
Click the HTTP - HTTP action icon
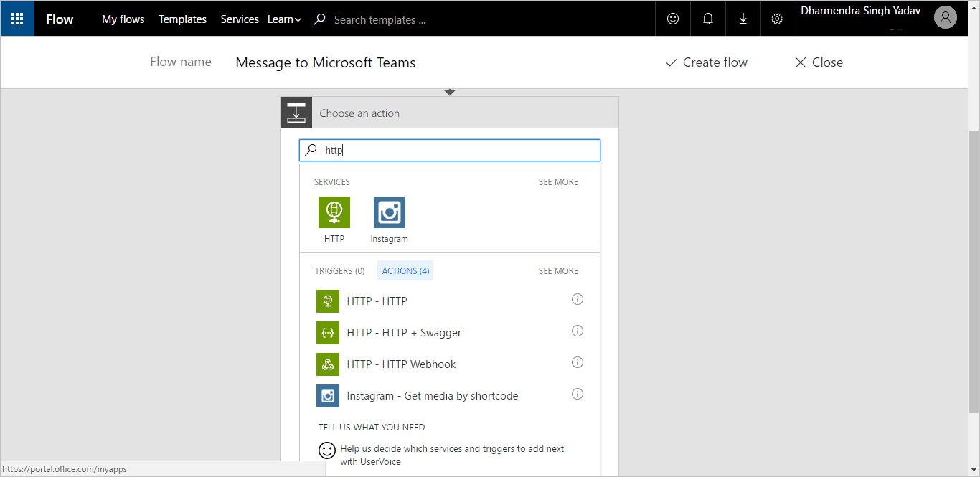point(328,301)
